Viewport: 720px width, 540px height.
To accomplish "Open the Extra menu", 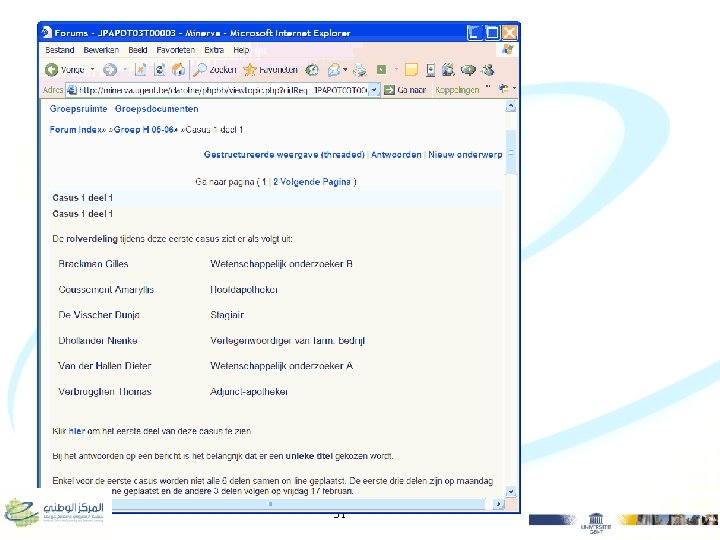I will pos(214,50).
